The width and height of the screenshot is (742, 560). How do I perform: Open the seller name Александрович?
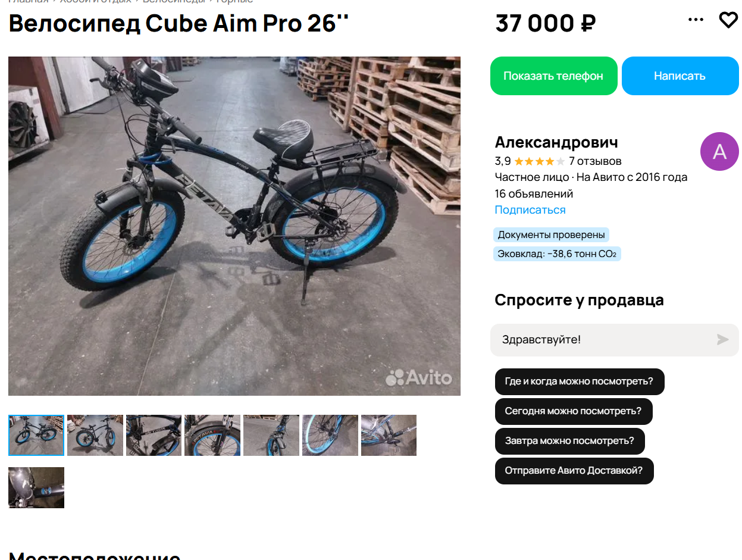coord(556,142)
